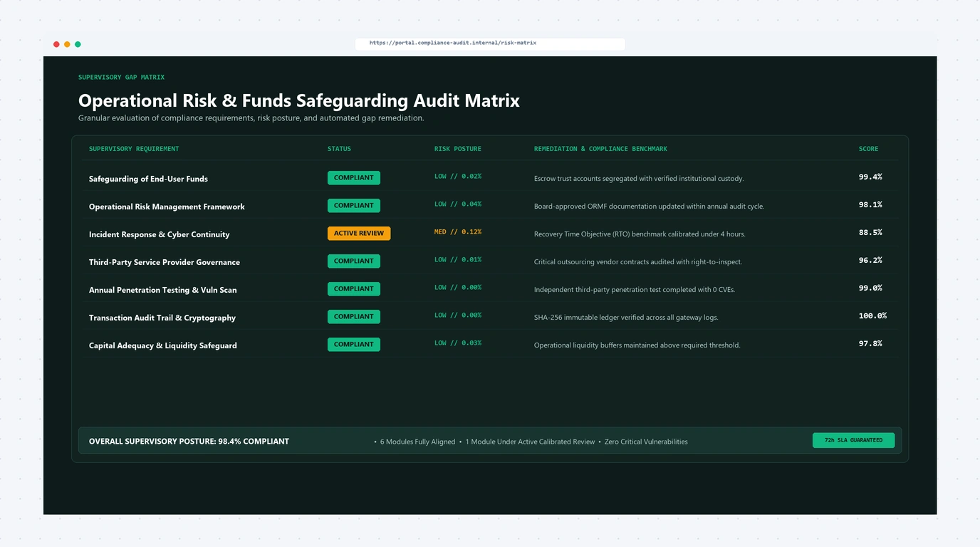Click the URL address bar
Screen dimensions: 980x547
(490, 43)
